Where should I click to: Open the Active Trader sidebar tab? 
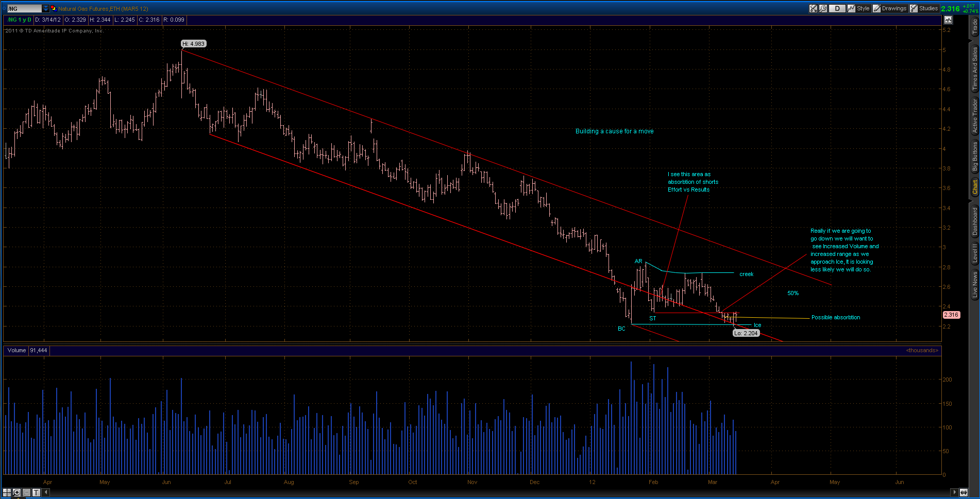coord(975,116)
